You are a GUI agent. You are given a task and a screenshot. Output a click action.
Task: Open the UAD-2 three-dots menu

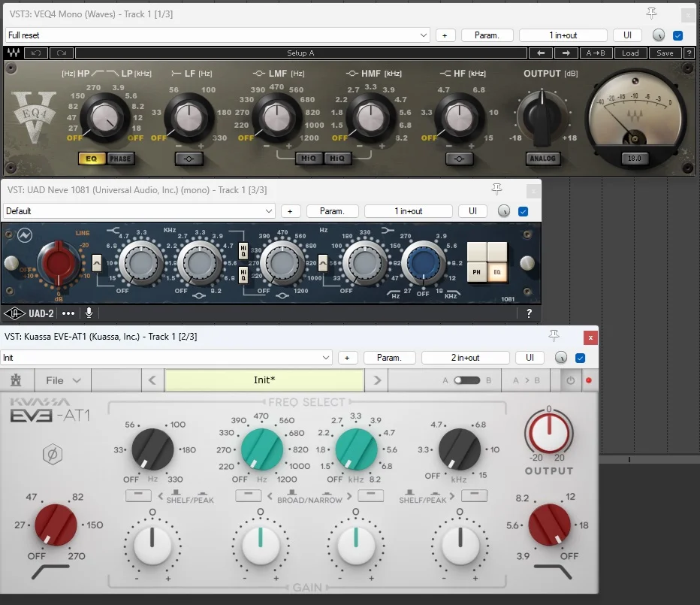coord(68,313)
